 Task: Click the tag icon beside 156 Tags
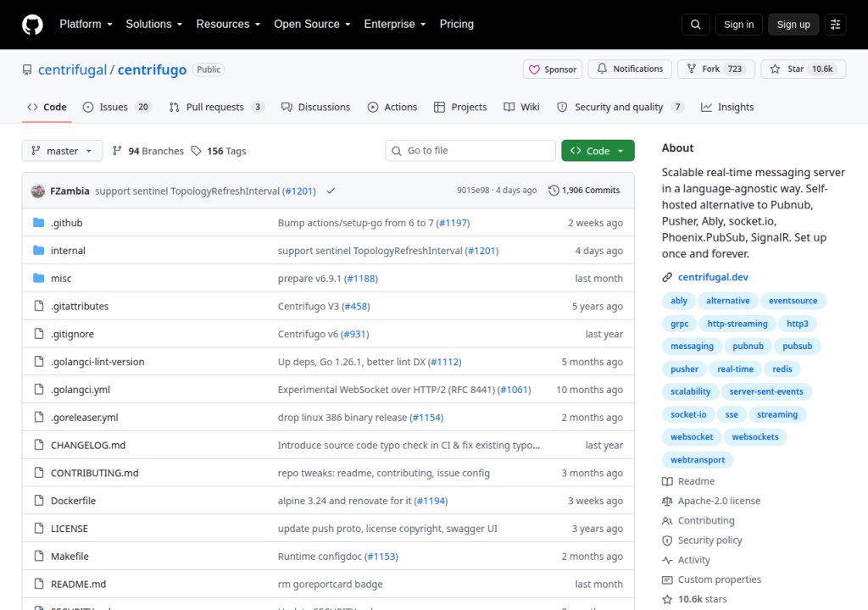click(196, 151)
